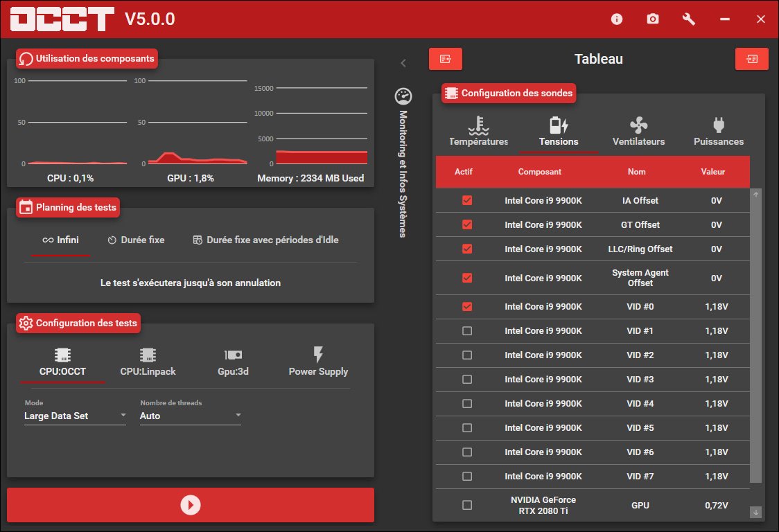
Task: Take a screenshot with the camera icon
Action: [x=653, y=19]
